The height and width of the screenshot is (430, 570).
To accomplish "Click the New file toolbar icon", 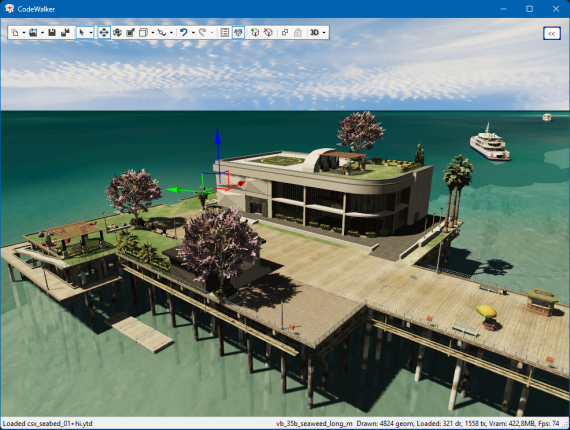I will [x=15, y=33].
